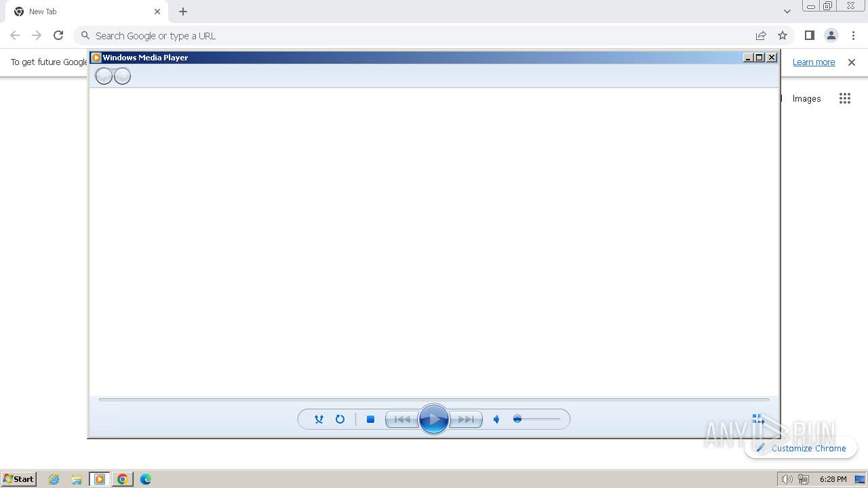The width and height of the screenshot is (868, 488).
Task: Close the Chrome window
Action: [x=851, y=6]
